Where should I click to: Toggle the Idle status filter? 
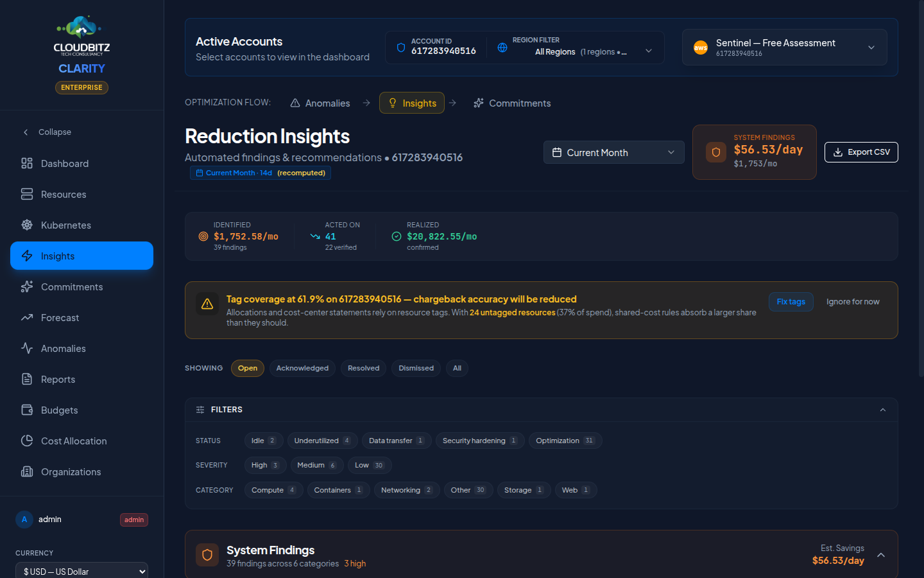[x=264, y=441]
